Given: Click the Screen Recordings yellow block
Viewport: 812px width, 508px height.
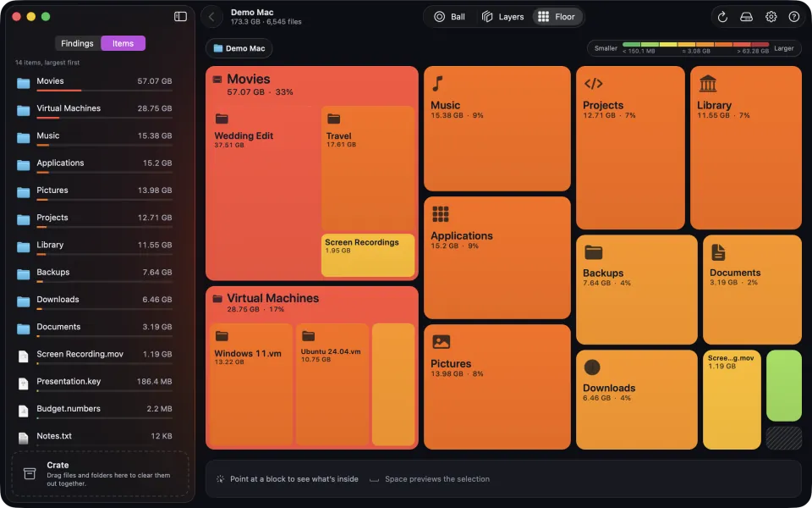Looking at the screenshot, I should pyautogui.click(x=368, y=255).
